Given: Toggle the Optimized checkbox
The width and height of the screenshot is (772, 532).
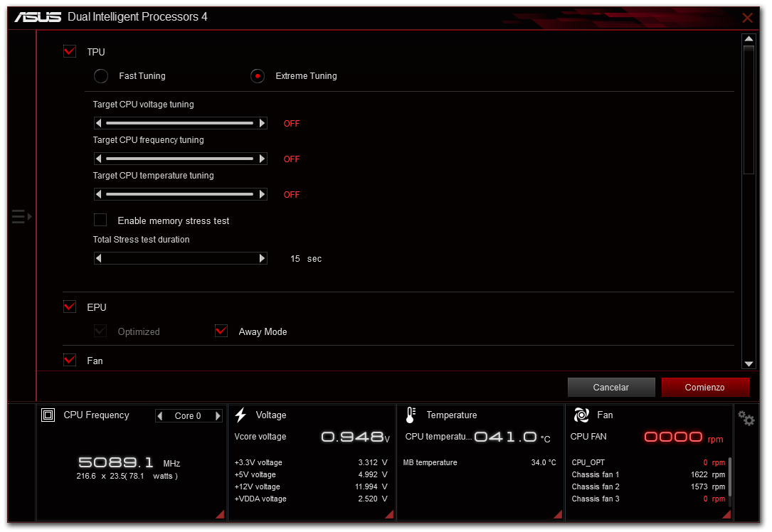Looking at the screenshot, I should (x=100, y=331).
